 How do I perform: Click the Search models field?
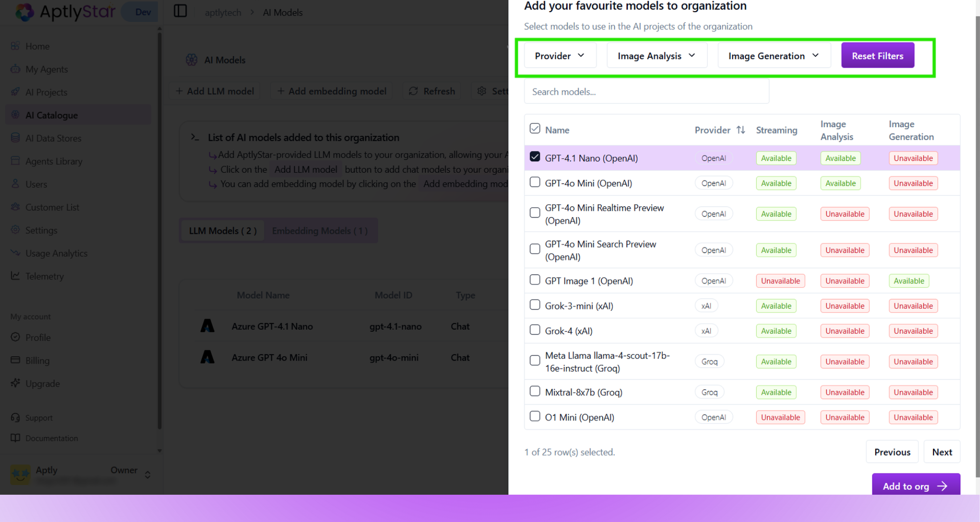646,92
